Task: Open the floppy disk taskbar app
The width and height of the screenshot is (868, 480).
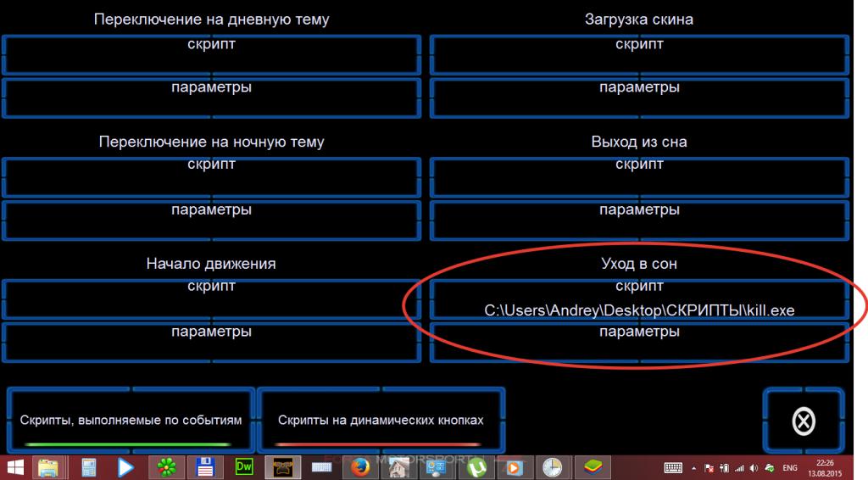Action: (x=205, y=468)
